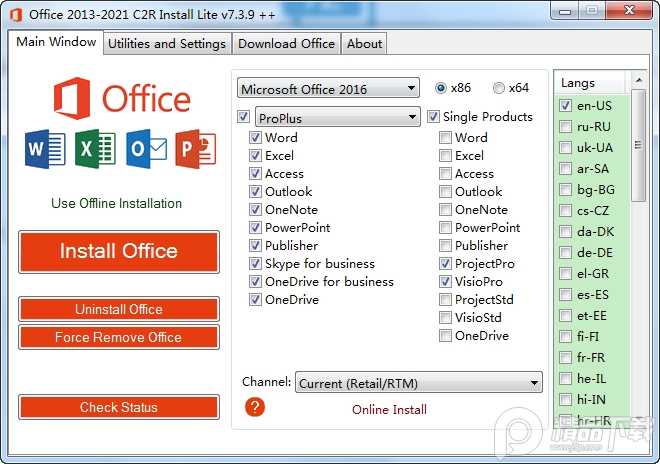The height and width of the screenshot is (464, 660).
Task: Open the About tab
Action: [x=364, y=44]
